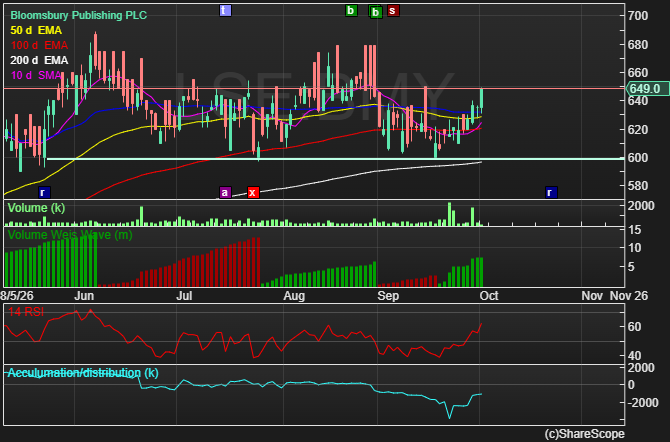Select the Bloomsbury Publishing PLC chart title

tap(79, 15)
